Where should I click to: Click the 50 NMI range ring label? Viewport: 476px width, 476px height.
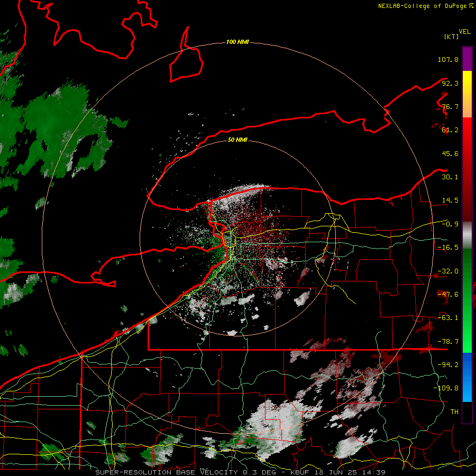tap(237, 140)
